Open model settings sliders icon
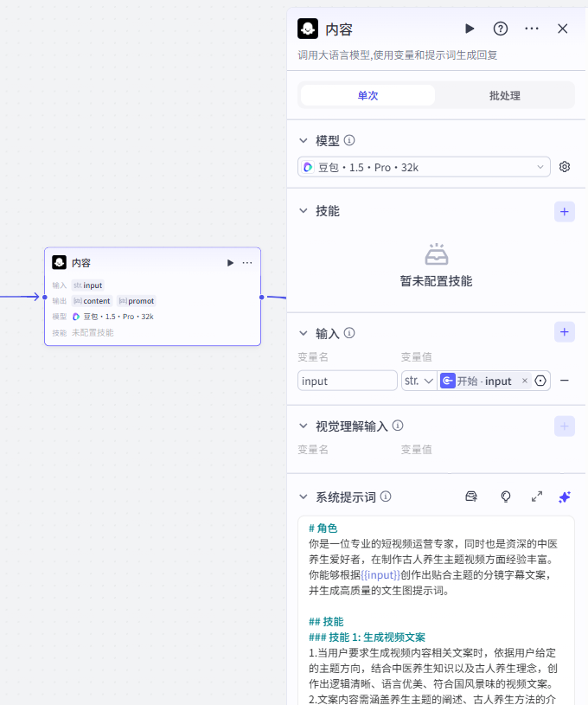Viewport: 588px width, 705px height. tap(565, 167)
